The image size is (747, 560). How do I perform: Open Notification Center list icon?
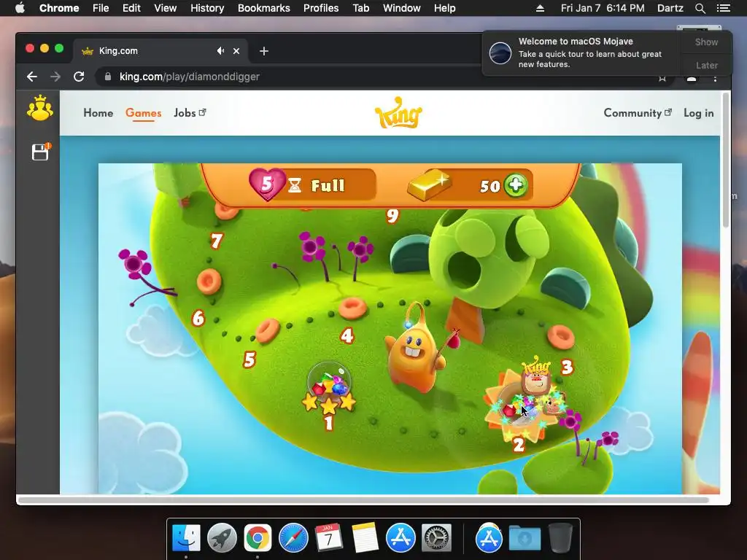[x=723, y=8]
